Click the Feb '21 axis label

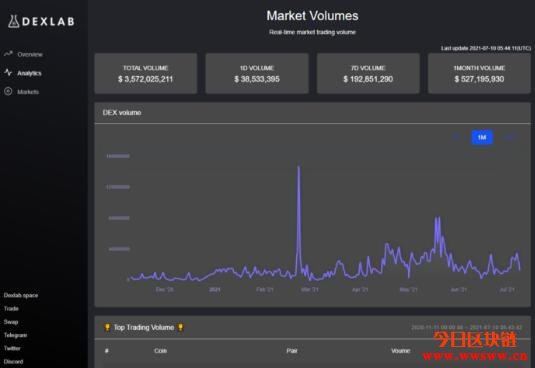(265, 290)
